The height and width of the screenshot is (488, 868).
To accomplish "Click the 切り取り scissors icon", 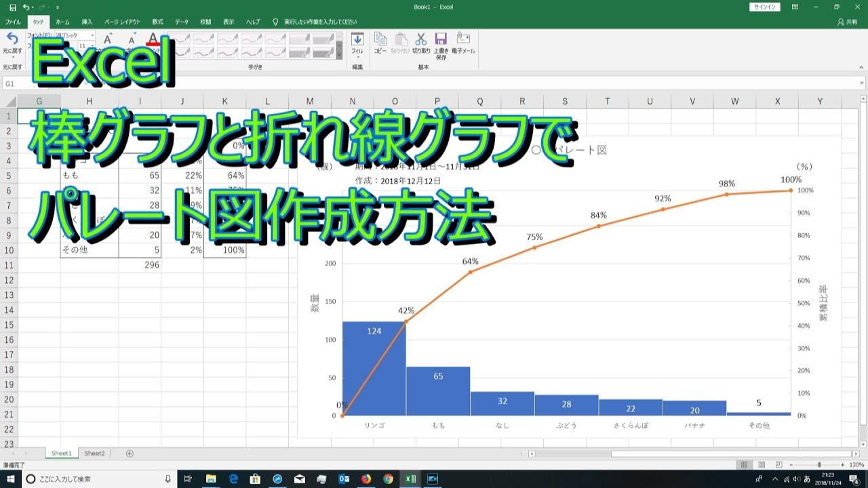I will click(421, 39).
